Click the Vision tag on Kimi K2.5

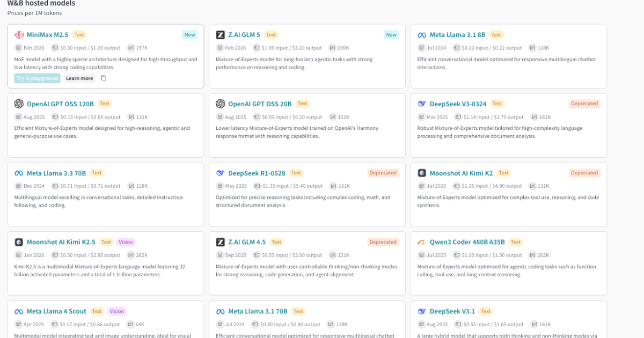pyautogui.click(x=125, y=242)
